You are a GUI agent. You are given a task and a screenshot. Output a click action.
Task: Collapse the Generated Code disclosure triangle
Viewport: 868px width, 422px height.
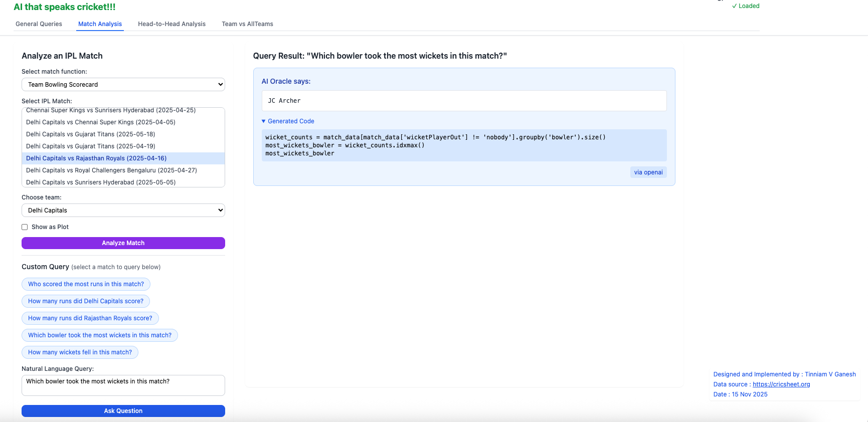[x=264, y=121]
